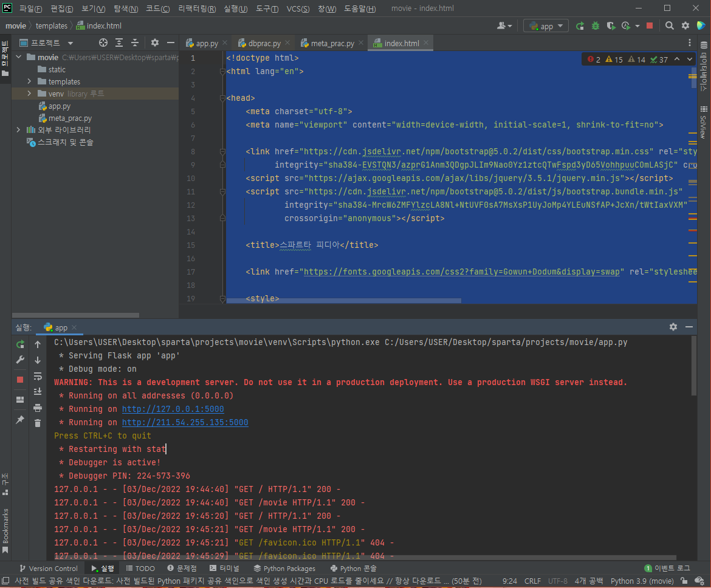The width and height of the screenshot is (711, 588).
Task: Run app with coverage icon
Action: tap(611, 26)
